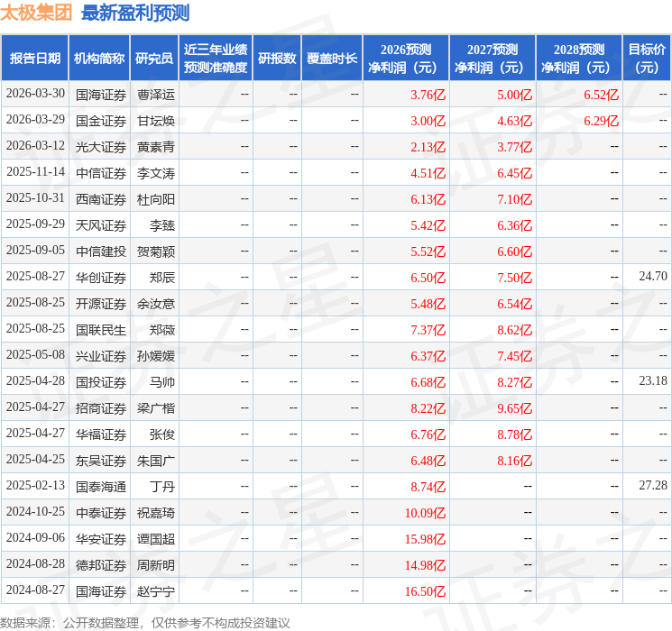Click the 数据来源 disclaimer footer text
The width and height of the screenshot is (672, 631).
tap(145, 622)
